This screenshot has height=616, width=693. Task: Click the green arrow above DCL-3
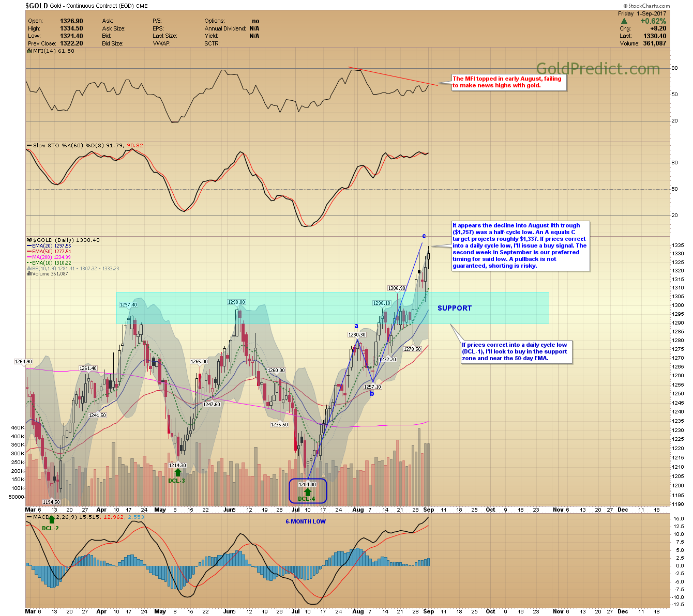coord(177,472)
